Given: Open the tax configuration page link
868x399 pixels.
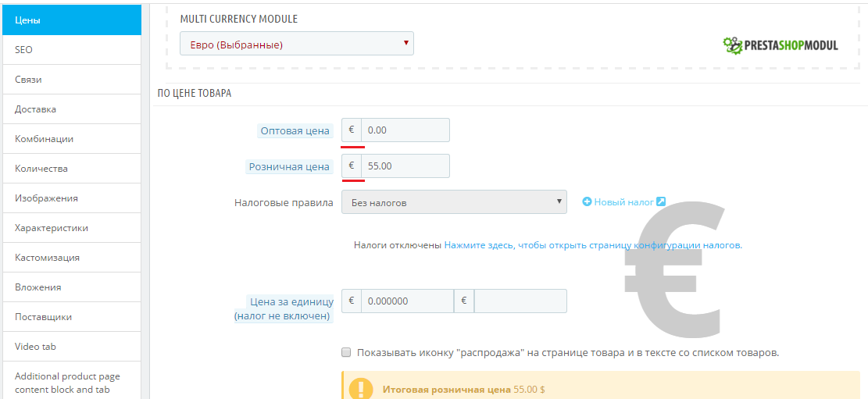Looking at the screenshot, I should click(593, 244).
